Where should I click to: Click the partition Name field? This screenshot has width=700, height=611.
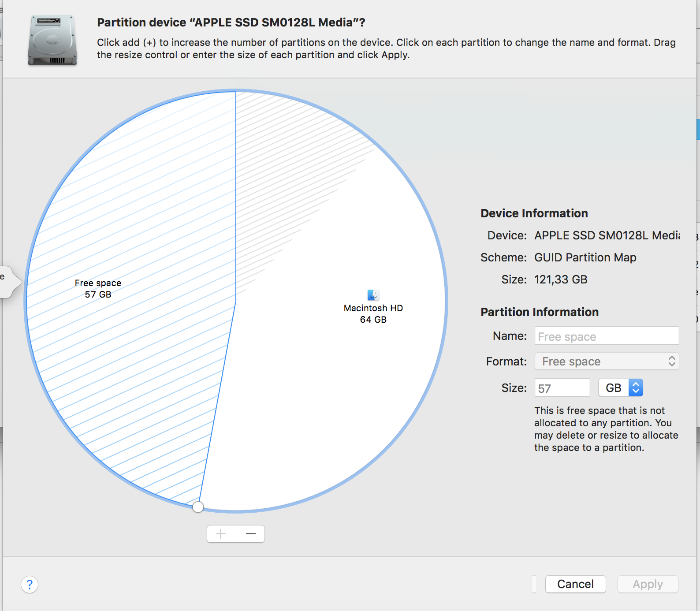607,336
